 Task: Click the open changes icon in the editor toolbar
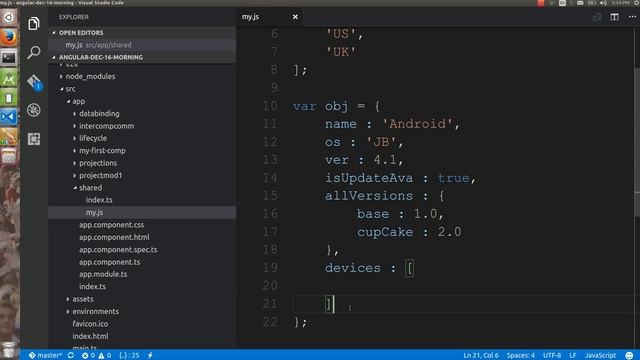click(597, 17)
